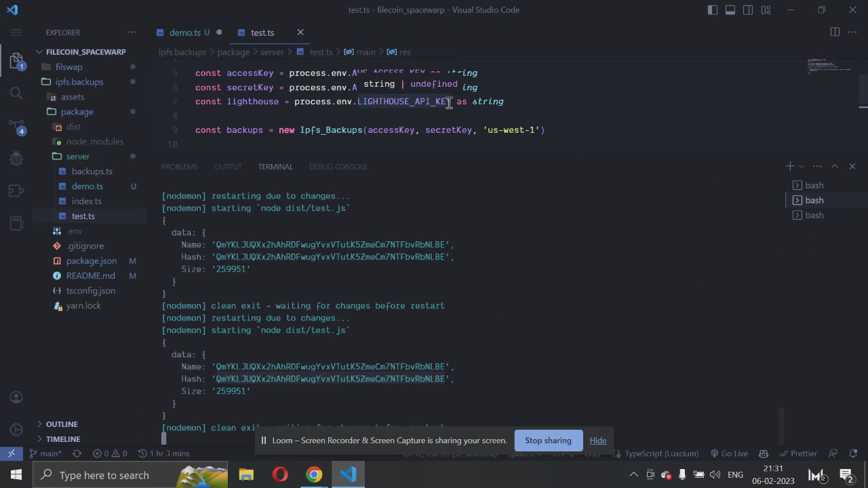868x488 pixels.
Task: Create a new terminal with plus icon
Action: pos(790,166)
